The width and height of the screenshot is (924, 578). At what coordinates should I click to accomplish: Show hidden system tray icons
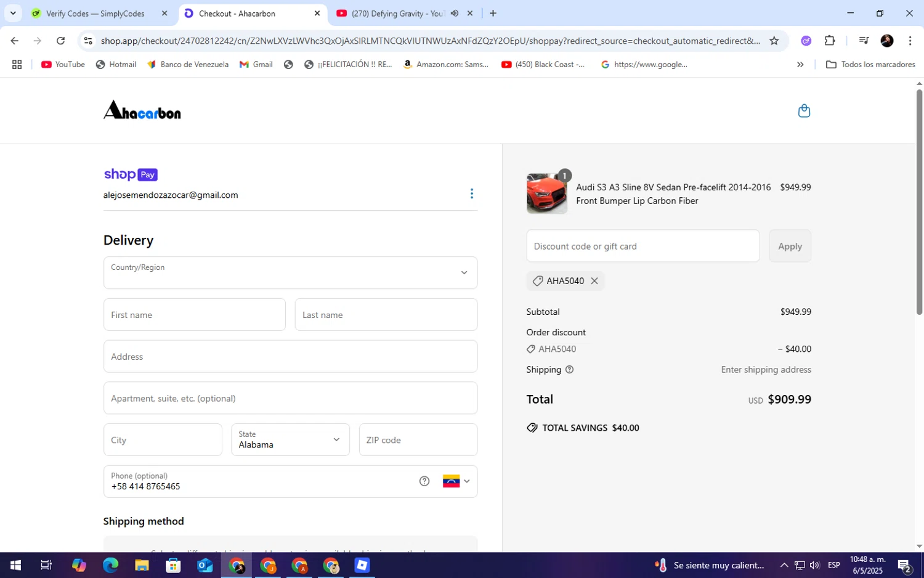784,565
